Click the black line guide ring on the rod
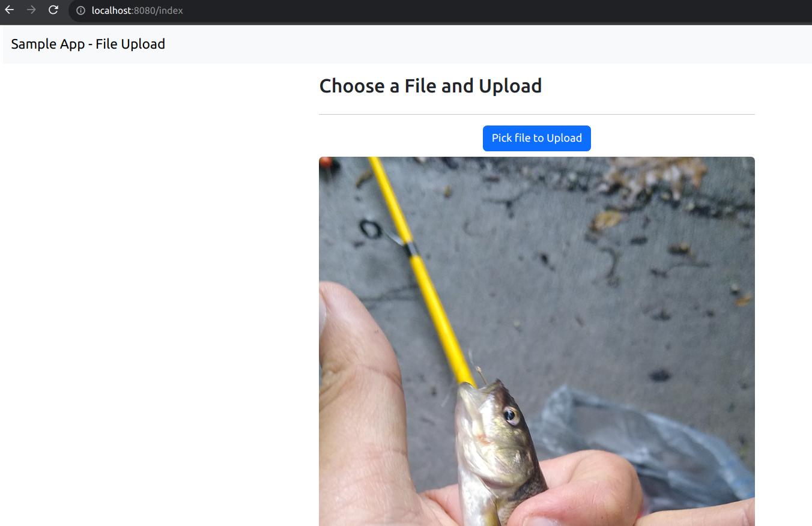The height and width of the screenshot is (526, 812). pyautogui.click(x=371, y=229)
